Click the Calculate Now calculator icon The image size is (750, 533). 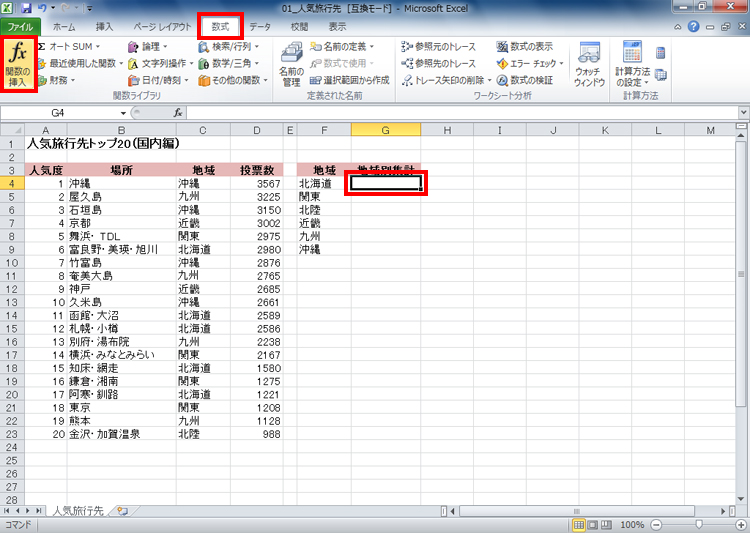(661, 52)
